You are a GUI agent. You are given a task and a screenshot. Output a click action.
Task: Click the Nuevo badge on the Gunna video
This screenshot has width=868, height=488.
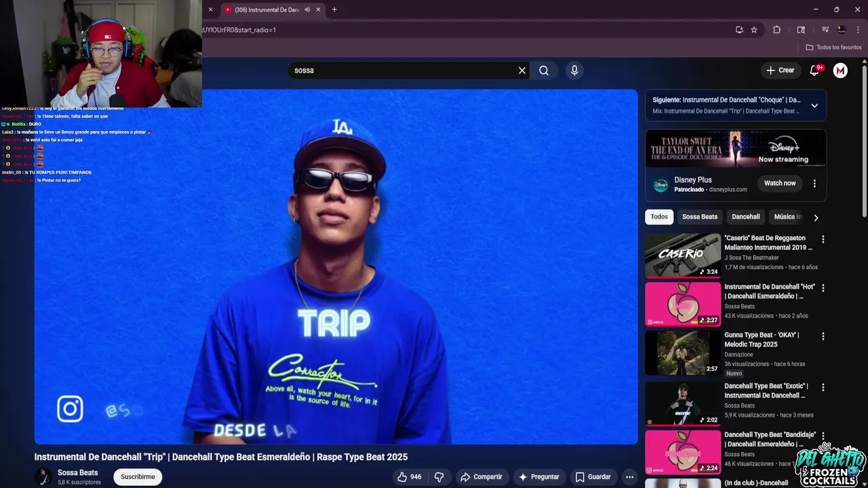pyautogui.click(x=734, y=373)
